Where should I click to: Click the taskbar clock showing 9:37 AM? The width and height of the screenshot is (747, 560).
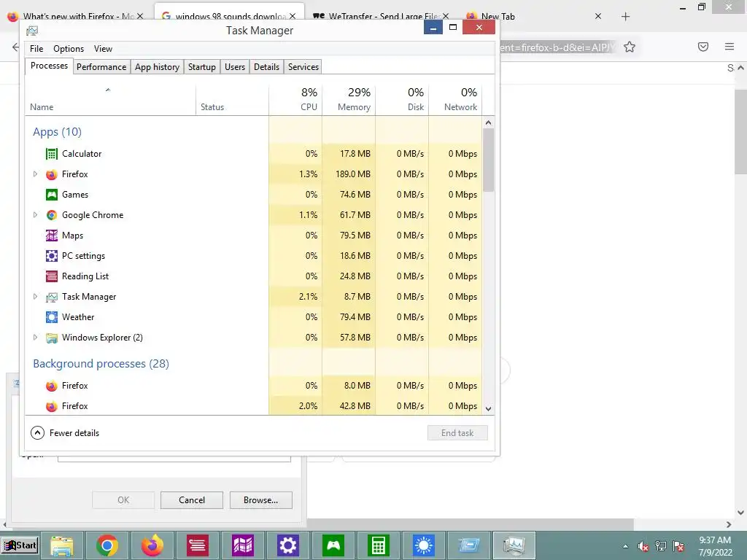715,546
